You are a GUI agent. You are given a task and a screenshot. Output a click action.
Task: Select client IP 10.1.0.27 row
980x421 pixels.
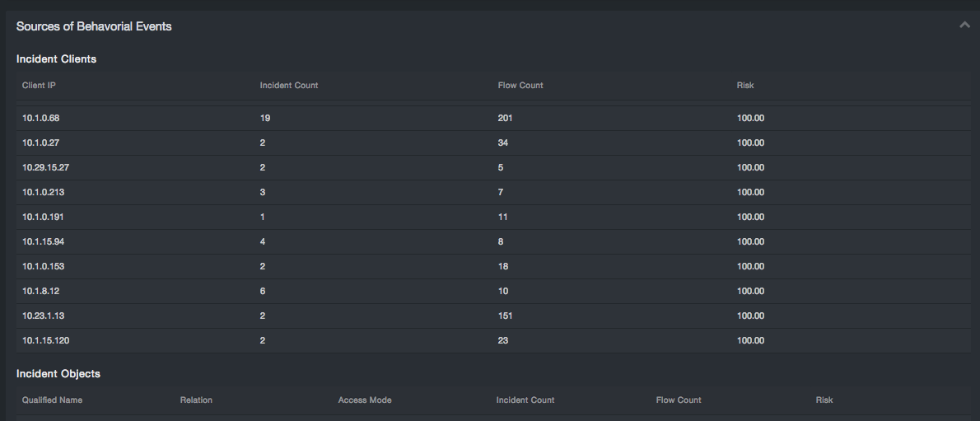tap(41, 143)
